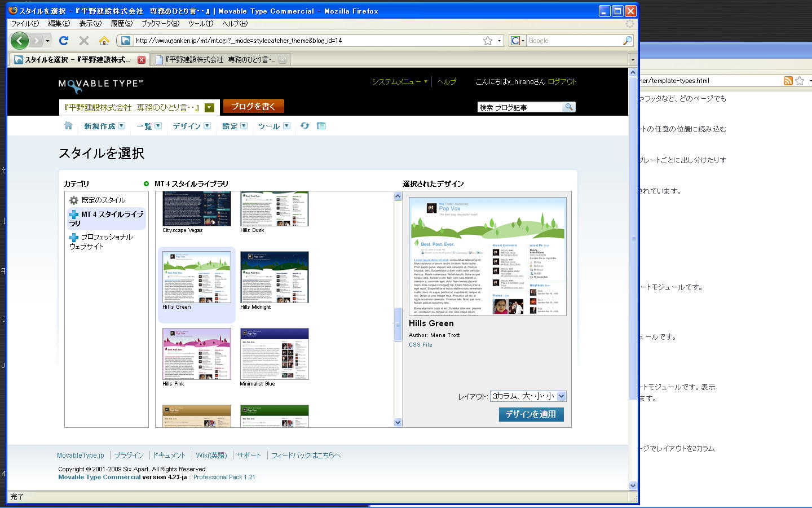Select the MT 4 スタイルライブラリ category
Image resolution: width=812 pixels, height=508 pixels.
tap(107, 218)
